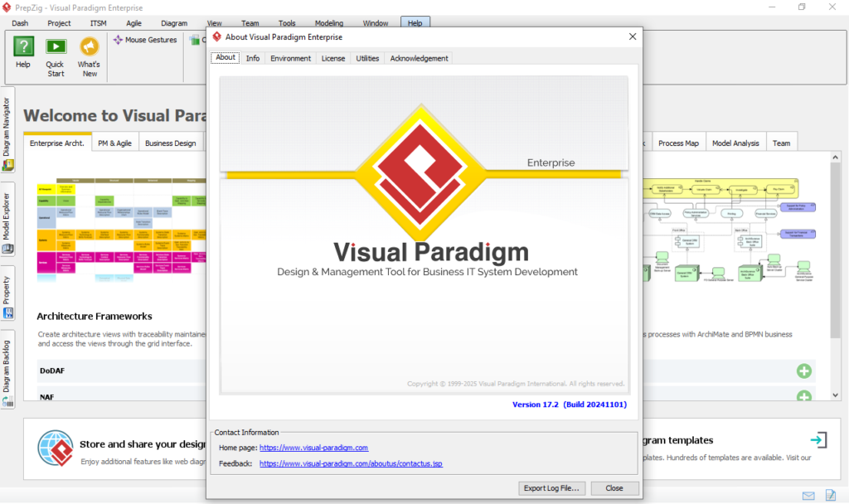This screenshot has height=504, width=849.
Task: Open the ITSM menu
Action: 98,23
